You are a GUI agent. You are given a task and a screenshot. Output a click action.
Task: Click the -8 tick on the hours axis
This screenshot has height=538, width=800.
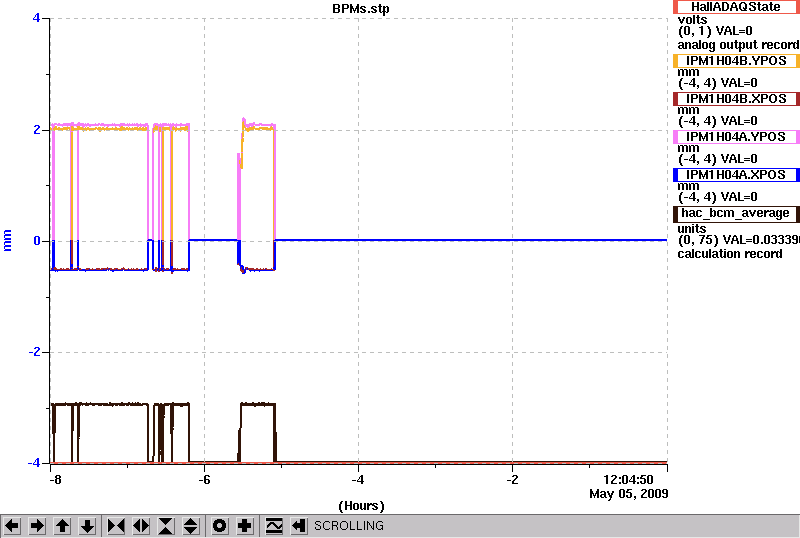pyautogui.click(x=55, y=480)
